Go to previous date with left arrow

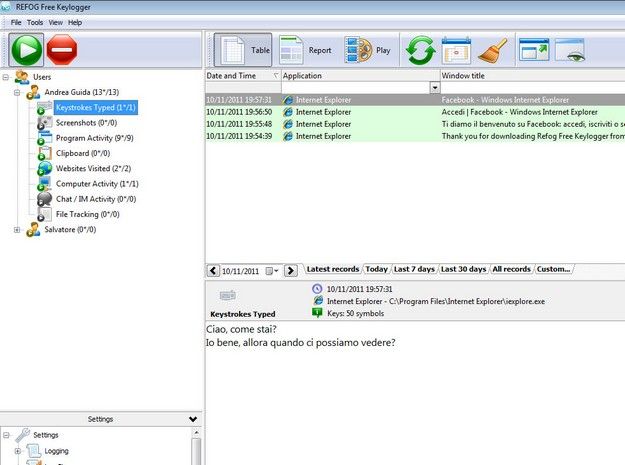[213, 271]
